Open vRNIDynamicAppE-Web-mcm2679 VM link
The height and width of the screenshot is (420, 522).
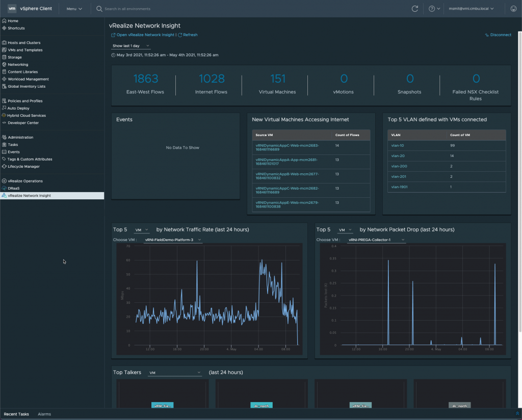(287, 205)
